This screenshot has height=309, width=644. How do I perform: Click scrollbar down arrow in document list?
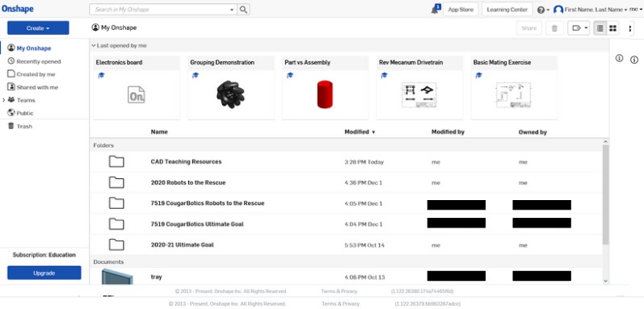[605, 281]
